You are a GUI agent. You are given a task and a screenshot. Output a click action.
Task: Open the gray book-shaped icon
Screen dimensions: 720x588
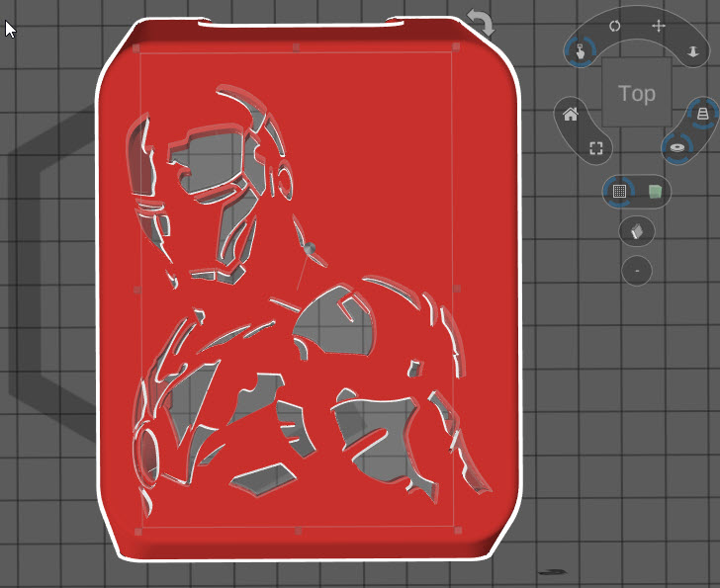[637, 231]
